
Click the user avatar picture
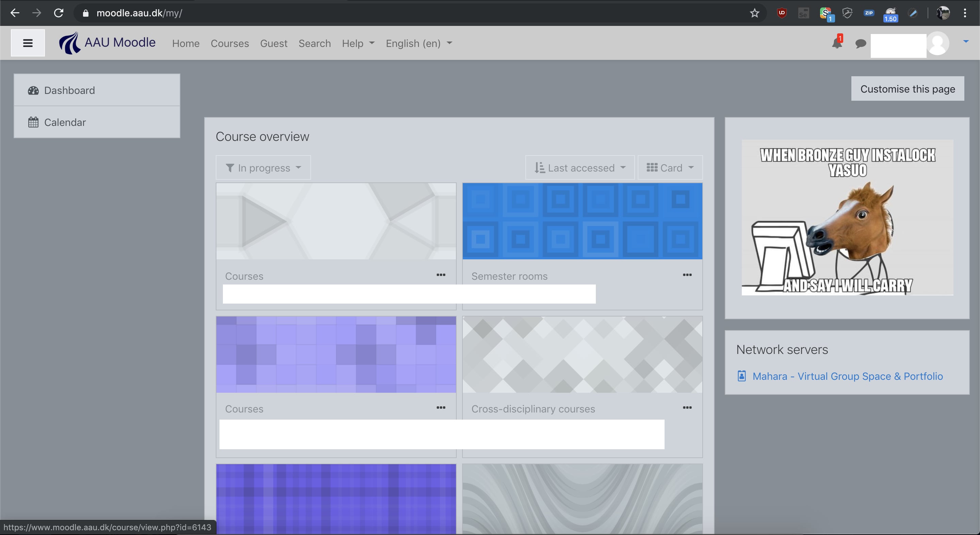[938, 43]
